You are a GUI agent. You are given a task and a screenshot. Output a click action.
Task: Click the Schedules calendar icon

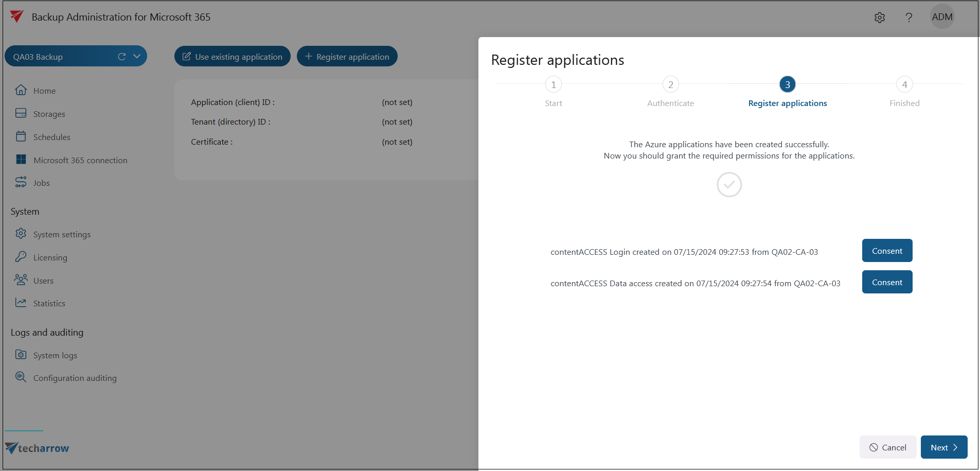coord(21,136)
